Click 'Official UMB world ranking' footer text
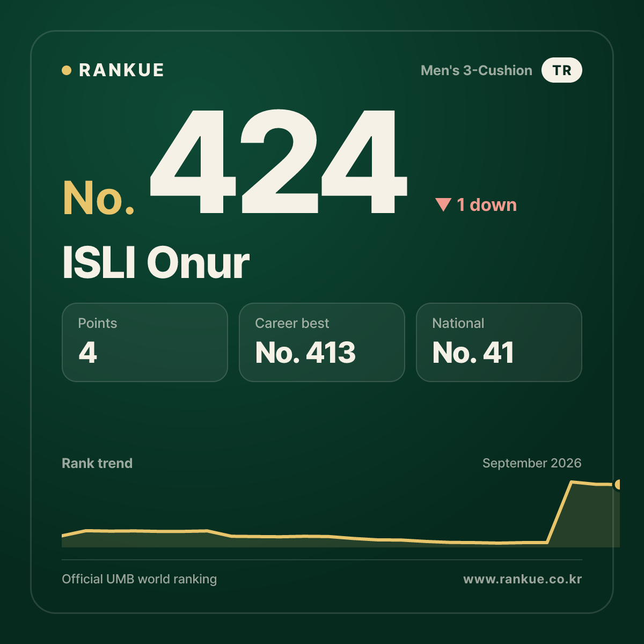This screenshot has height=644, width=644. 140,579
